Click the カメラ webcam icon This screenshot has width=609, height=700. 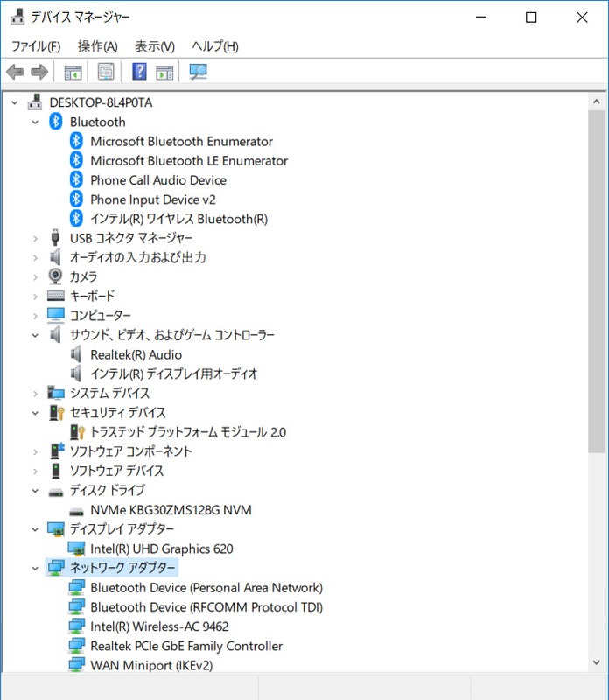pos(55,276)
